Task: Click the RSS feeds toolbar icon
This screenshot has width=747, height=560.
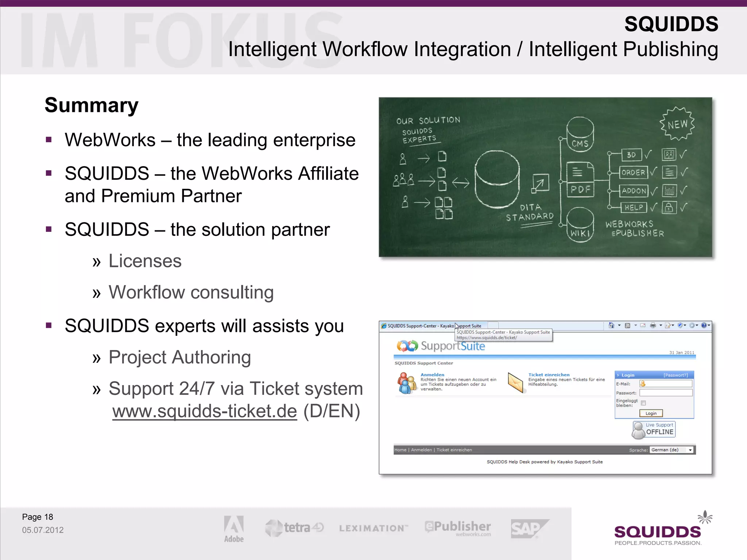Action: coord(627,325)
